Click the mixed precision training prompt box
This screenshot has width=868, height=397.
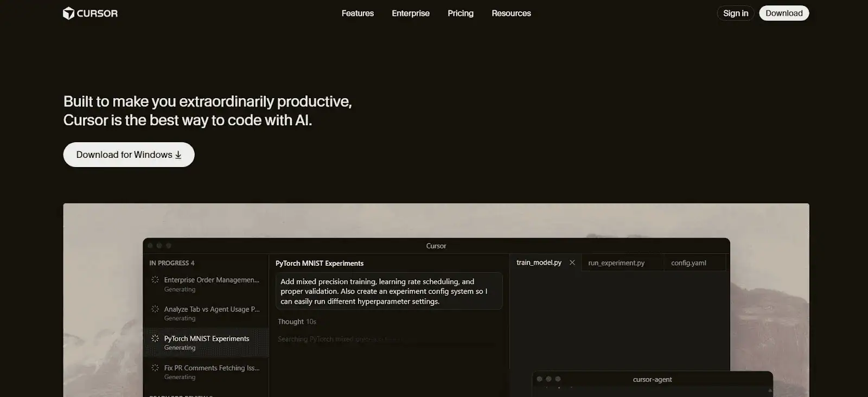pyautogui.click(x=389, y=291)
